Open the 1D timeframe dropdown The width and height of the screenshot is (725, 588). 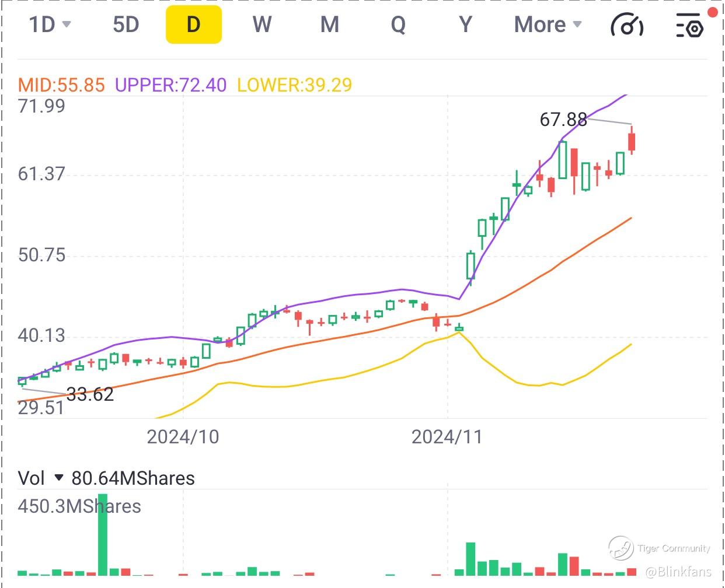click(x=50, y=24)
